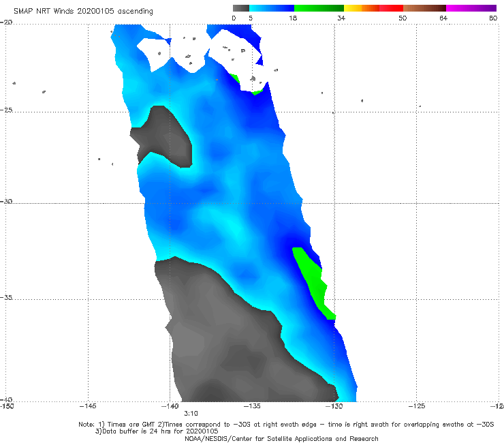Click the color bar label "50"
The height and width of the screenshot is (443, 504).
[403, 18]
